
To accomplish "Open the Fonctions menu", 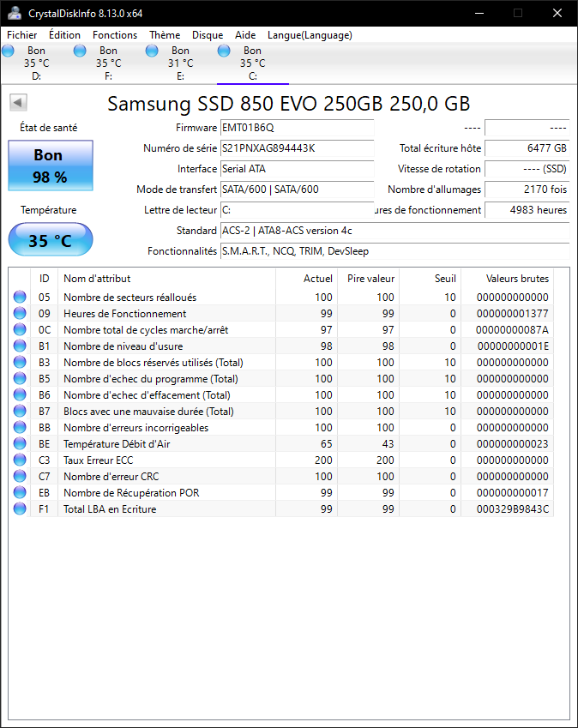I will point(115,35).
